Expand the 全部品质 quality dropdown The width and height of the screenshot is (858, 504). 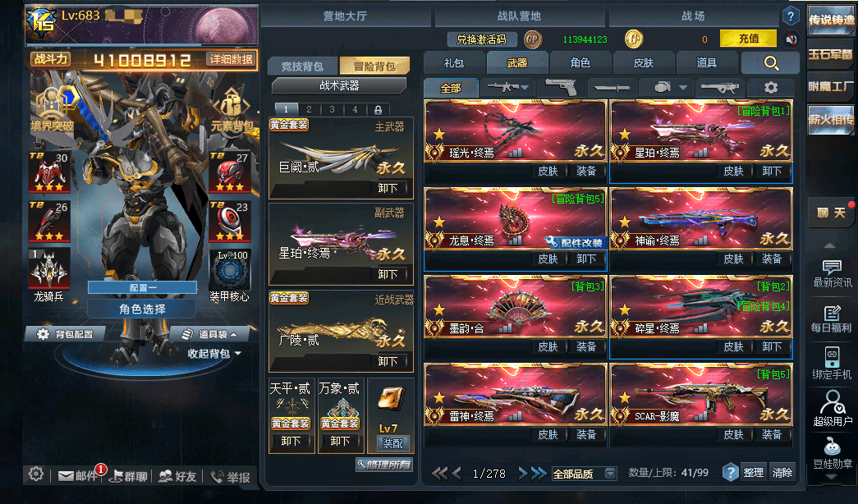(609, 474)
